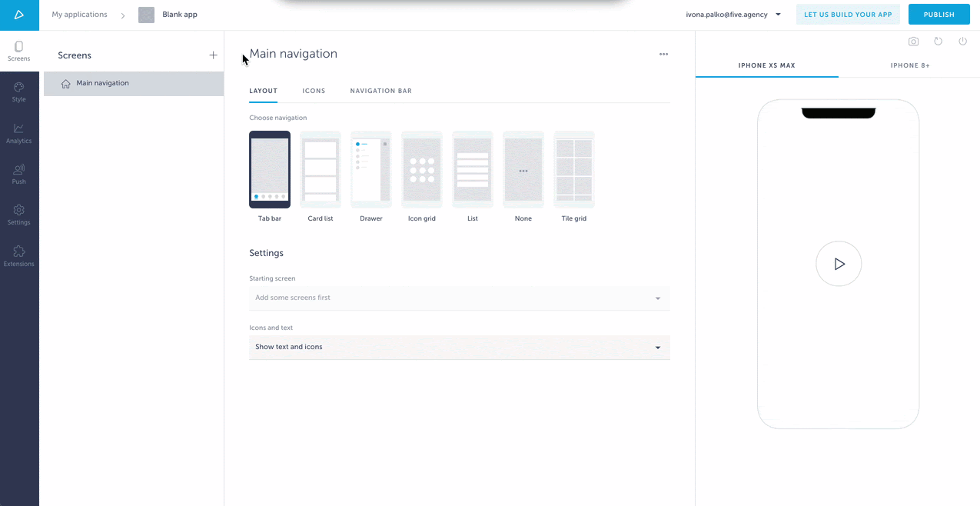980x506 pixels.
Task: Open Analytics from the sidebar
Action: click(x=18, y=133)
